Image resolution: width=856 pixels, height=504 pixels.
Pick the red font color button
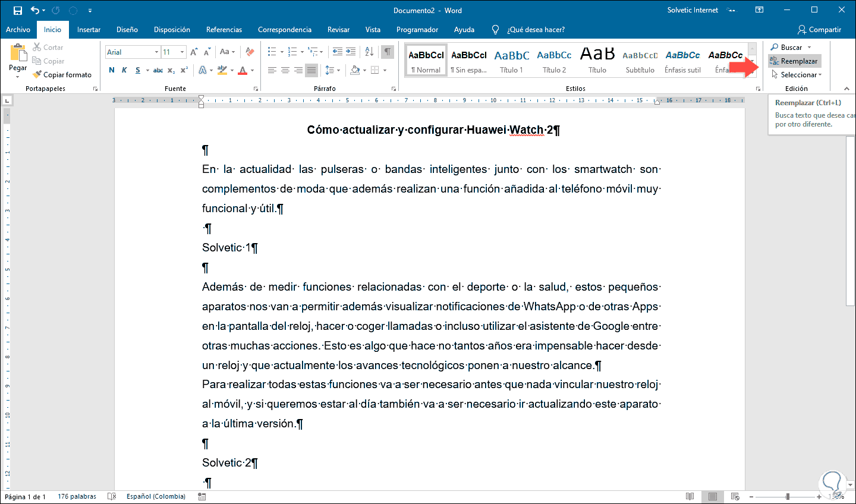coord(243,70)
